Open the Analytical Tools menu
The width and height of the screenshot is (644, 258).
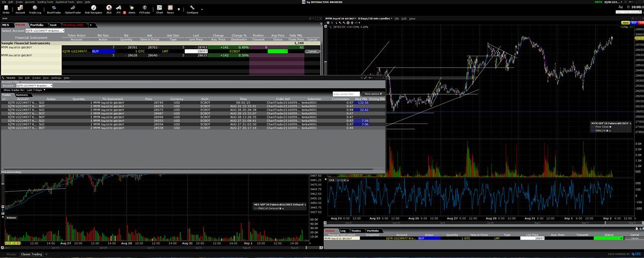point(65,2)
